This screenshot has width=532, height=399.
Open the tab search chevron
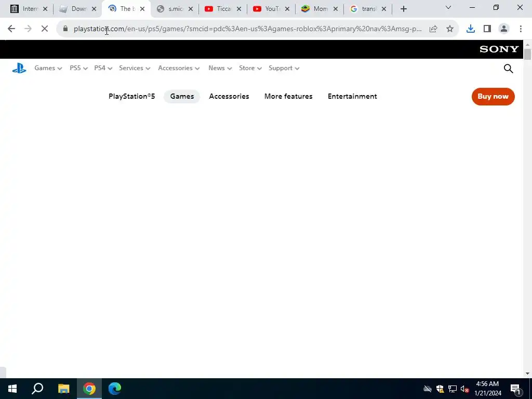[448, 7]
